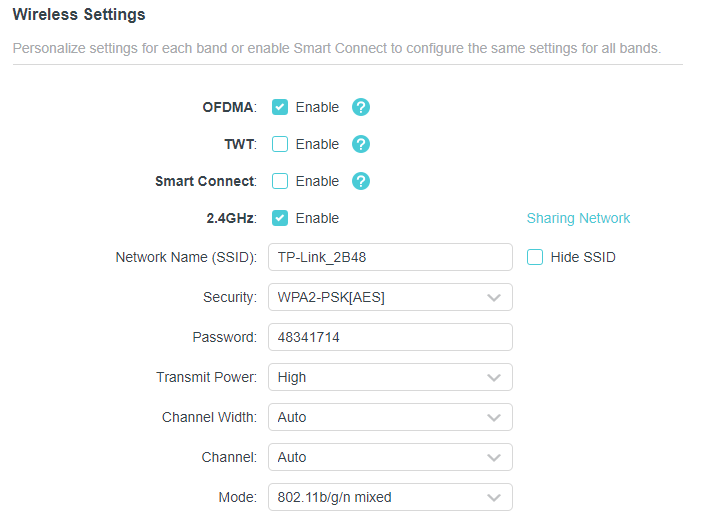Expand the Channel selection dropdown
Image resolution: width=727 pixels, height=527 pixels.
click(389, 457)
